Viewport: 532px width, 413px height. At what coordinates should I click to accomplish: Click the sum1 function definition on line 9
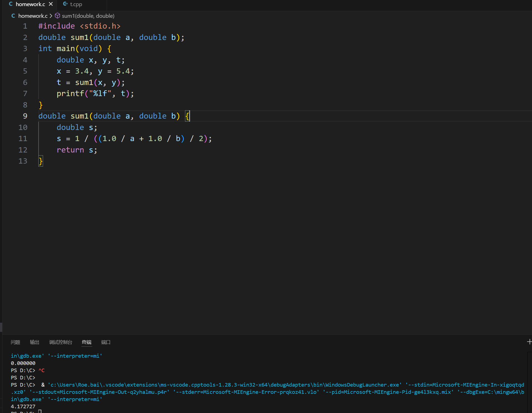pyautogui.click(x=114, y=116)
